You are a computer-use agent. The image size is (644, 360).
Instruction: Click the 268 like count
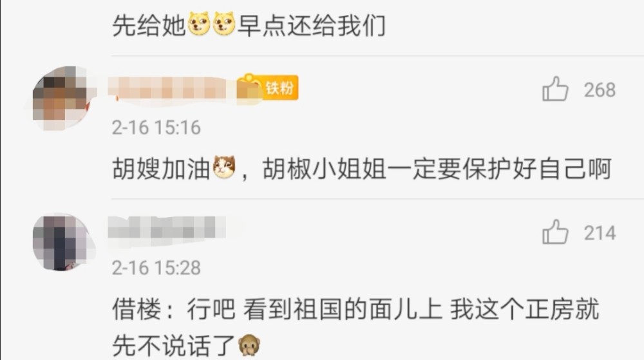pyautogui.click(x=600, y=90)
